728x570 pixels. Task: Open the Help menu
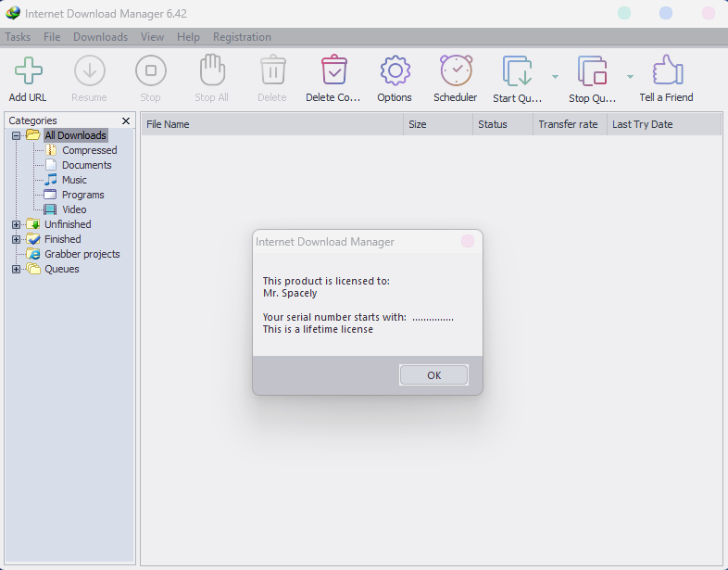pos(188,37)
